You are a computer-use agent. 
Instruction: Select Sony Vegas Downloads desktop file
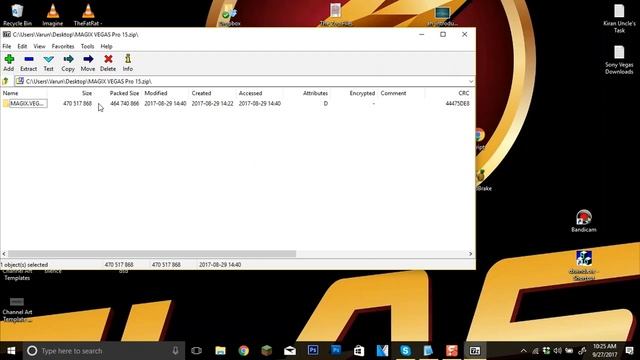[x=619, y=60]
